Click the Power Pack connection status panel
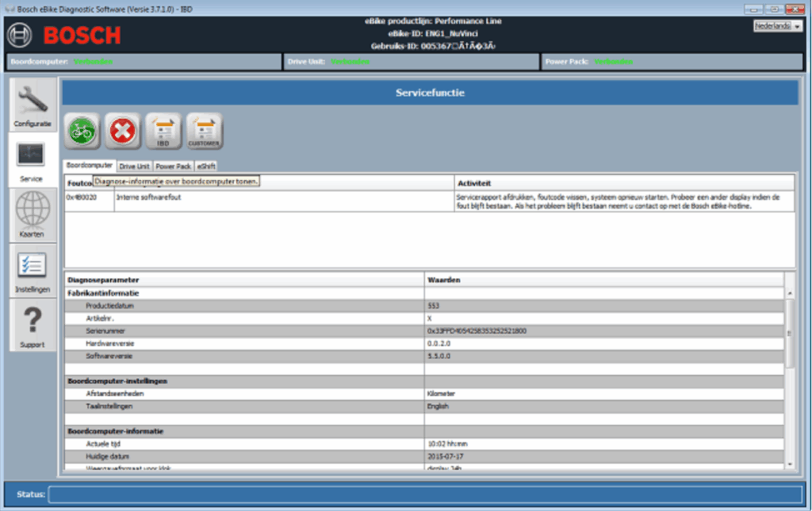 672,62
